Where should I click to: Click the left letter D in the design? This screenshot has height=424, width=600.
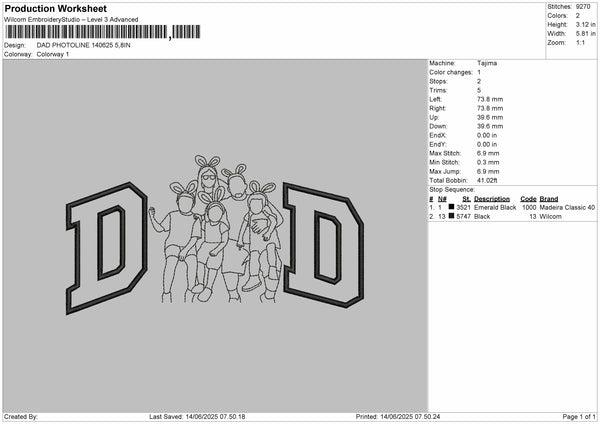coord(107,248)
